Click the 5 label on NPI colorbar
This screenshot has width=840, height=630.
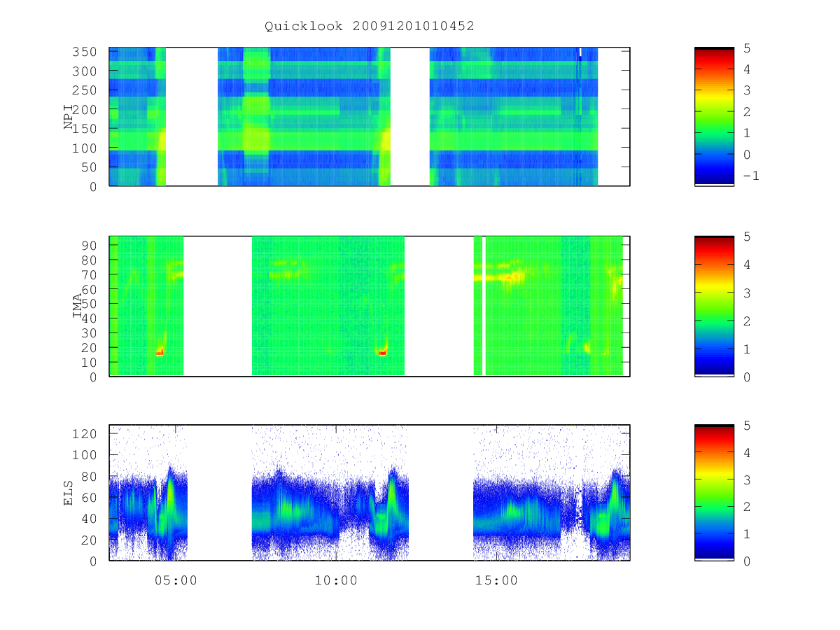[747, 48]
